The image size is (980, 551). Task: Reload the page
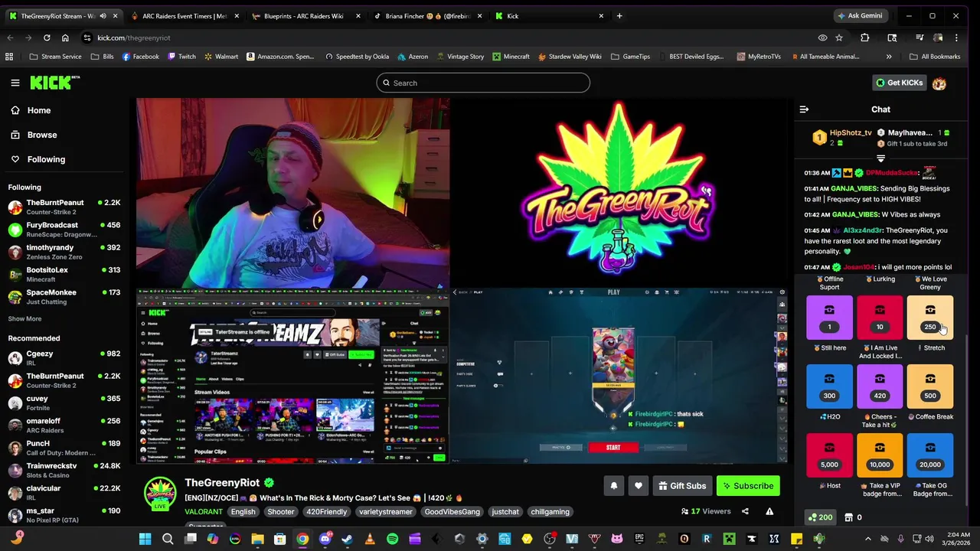pyautogui.click(x=47, y=37)
